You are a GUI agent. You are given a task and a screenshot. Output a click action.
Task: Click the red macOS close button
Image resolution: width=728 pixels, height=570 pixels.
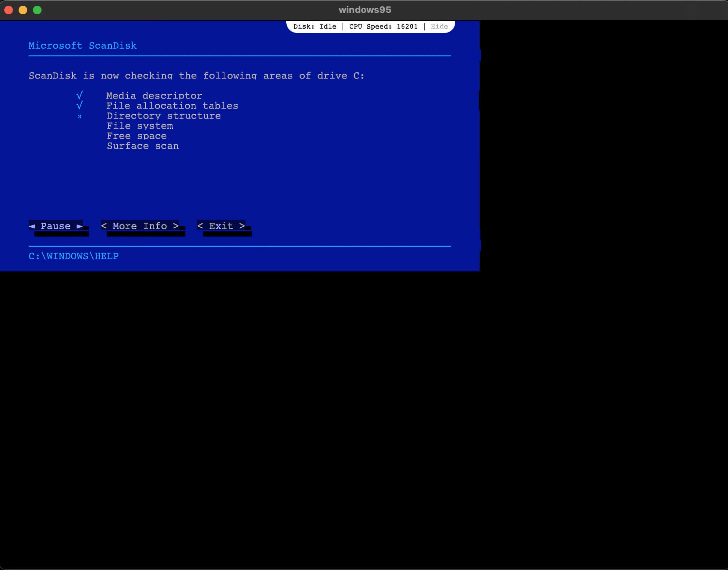[x=9, y=10]
